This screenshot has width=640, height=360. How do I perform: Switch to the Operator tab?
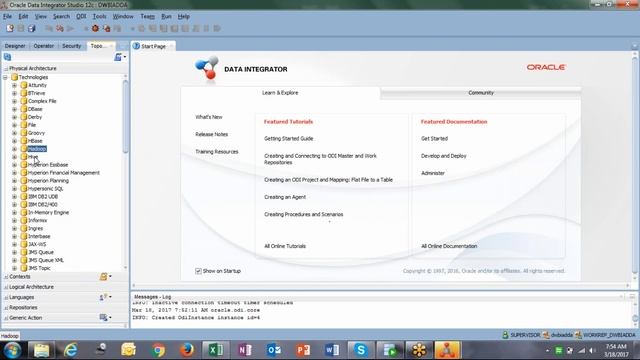[x=44, y=46]
